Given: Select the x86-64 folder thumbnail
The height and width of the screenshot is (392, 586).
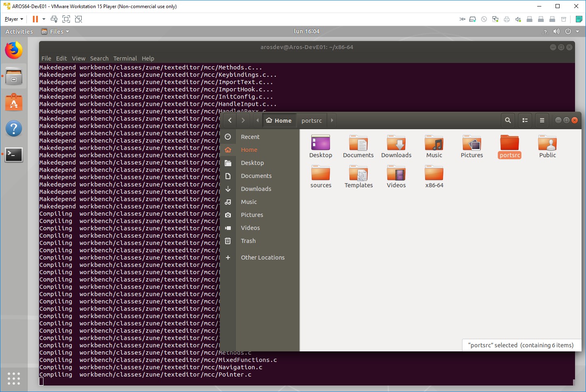Looking at the screenshot, I should pos(434,175).
